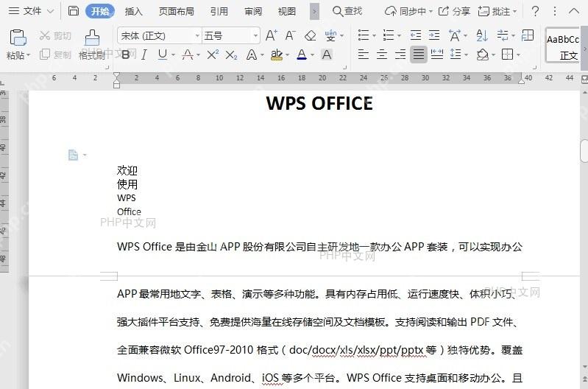This screenshot has height=389, width=588.
Task: Click the 粘贴 paste icon
Action: point(18,37)
